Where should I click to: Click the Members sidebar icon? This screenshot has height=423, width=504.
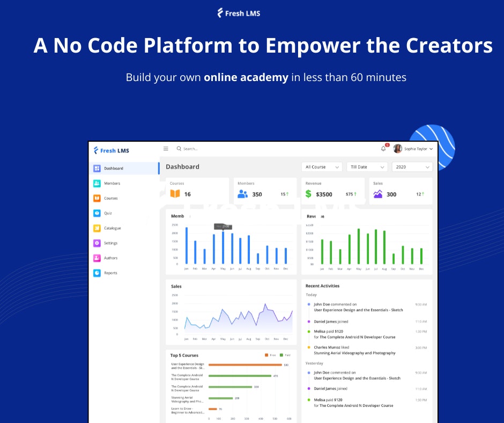97,183
